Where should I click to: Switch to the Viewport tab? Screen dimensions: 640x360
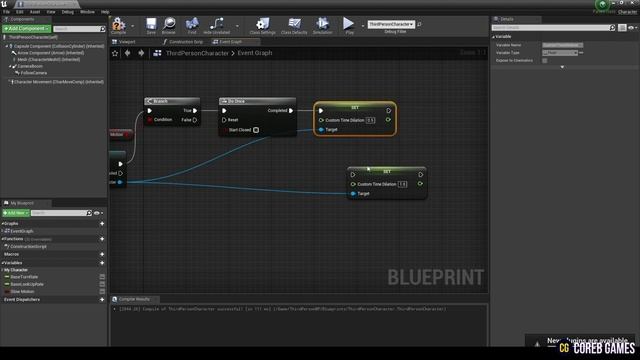coord(124,42)
